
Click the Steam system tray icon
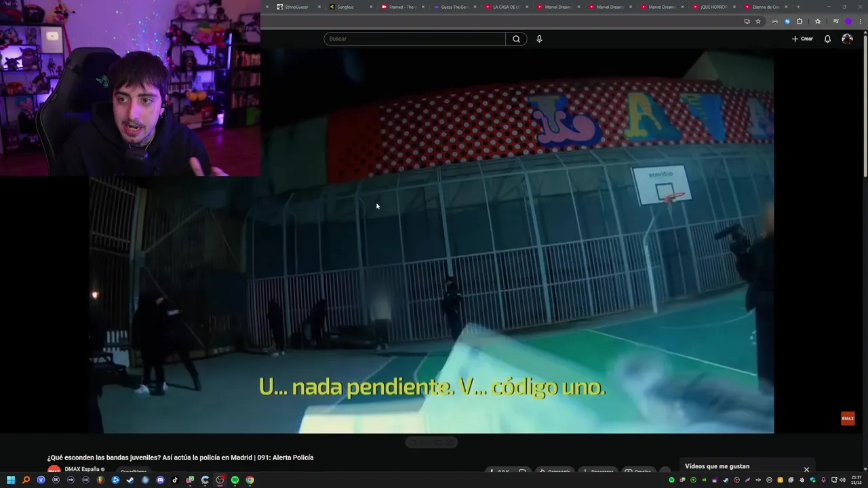(x=726, y=480)
